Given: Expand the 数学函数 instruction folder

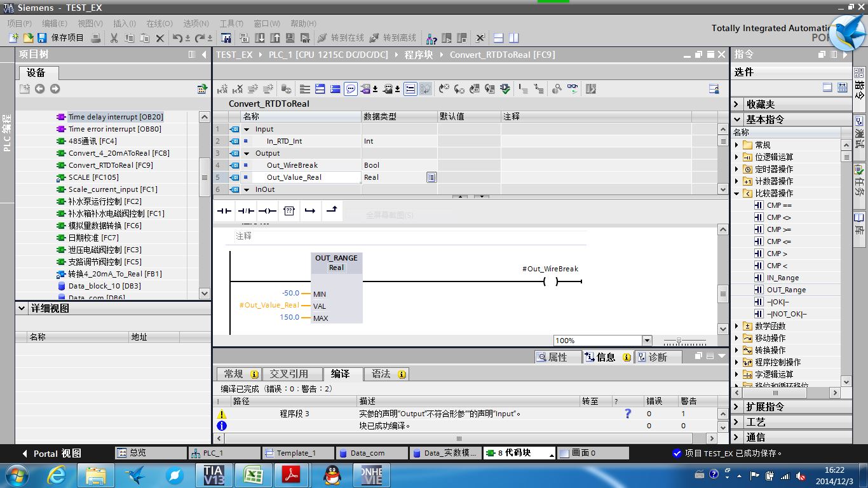Looking at the screenshot, I should (737, 326).
